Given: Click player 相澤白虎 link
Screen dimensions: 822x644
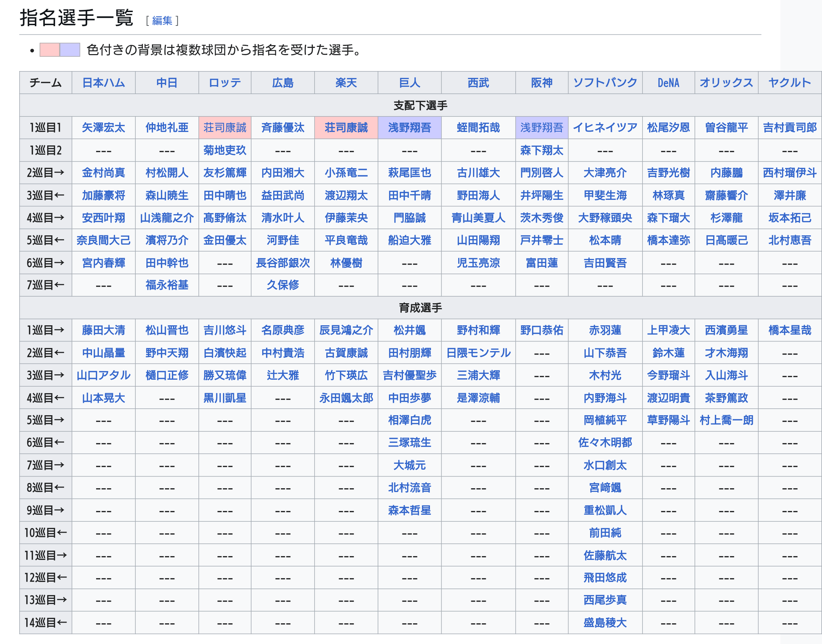Looking at the screenshot, I should tap(409, 420).
